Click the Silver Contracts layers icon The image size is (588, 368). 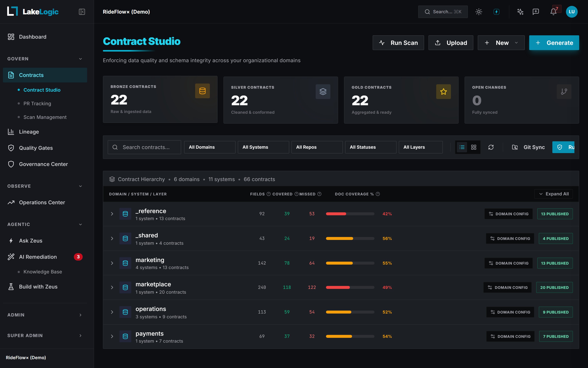323,91
